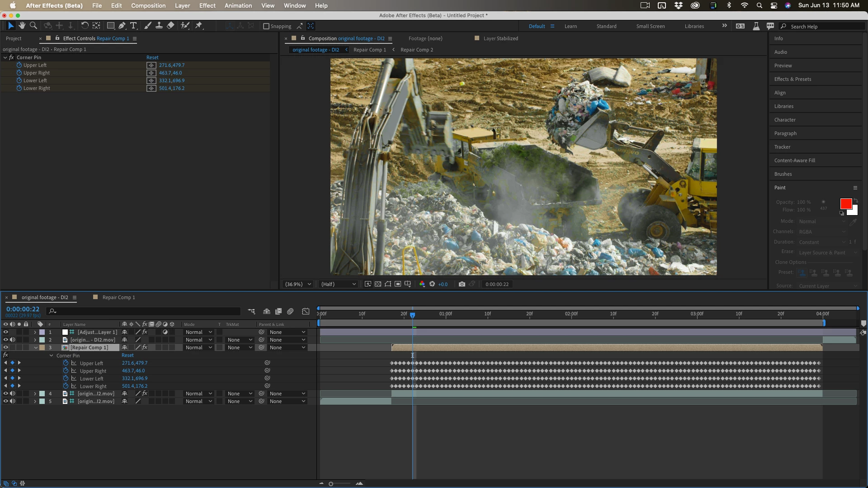Select the Pen tool
This screenshot has width=868, height=488.
click(x=122, y=26)
